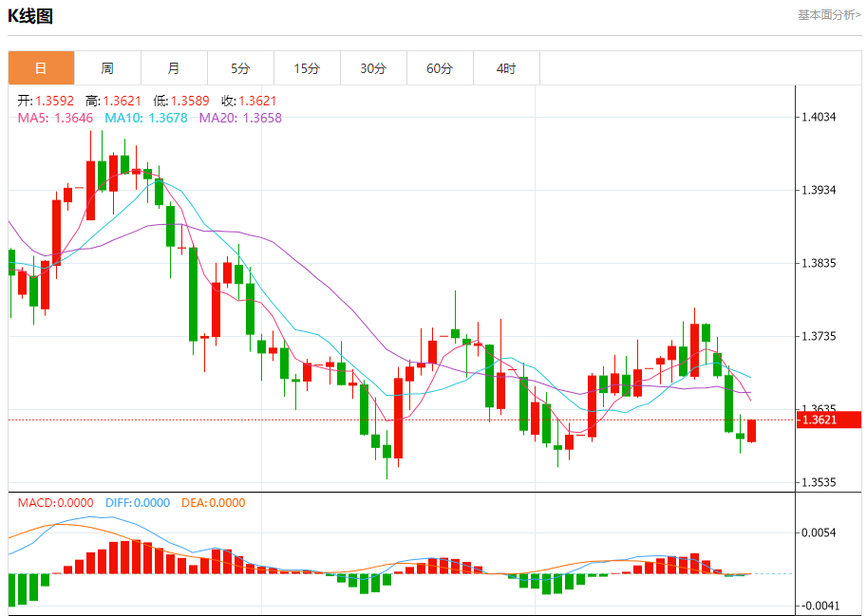Click the DEA:0.0000 indicator label
Image resolution: width=867 pixels, height=616 pixels.
pos(214,503)
